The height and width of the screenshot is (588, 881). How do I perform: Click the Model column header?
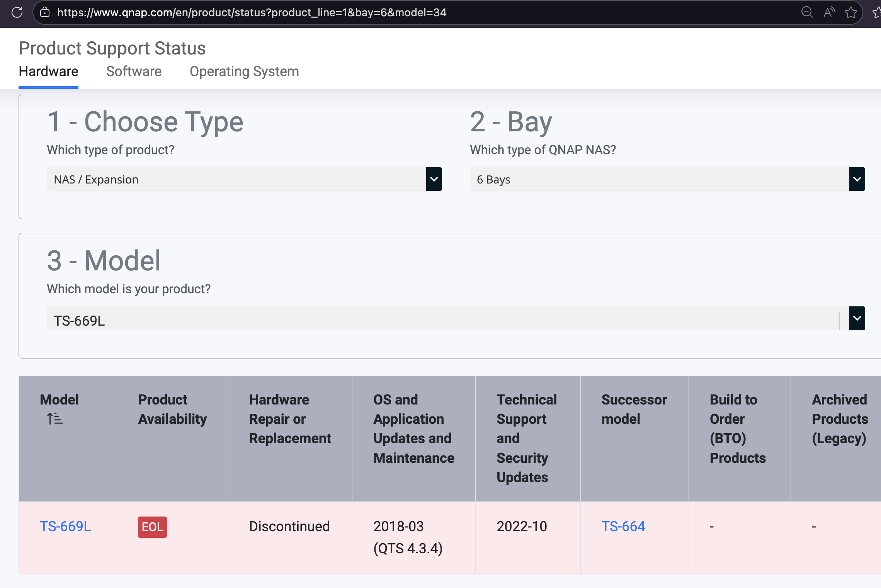pos(59,399)
